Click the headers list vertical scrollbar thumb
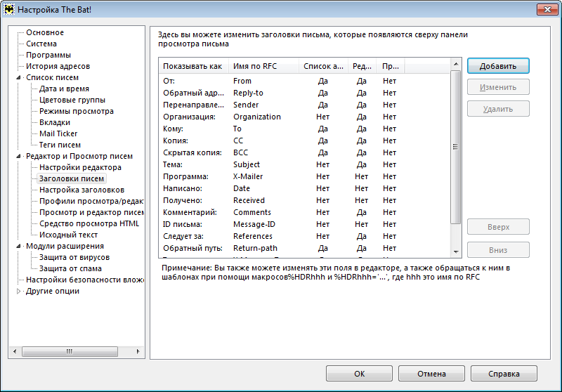 (x=455, y=147)
